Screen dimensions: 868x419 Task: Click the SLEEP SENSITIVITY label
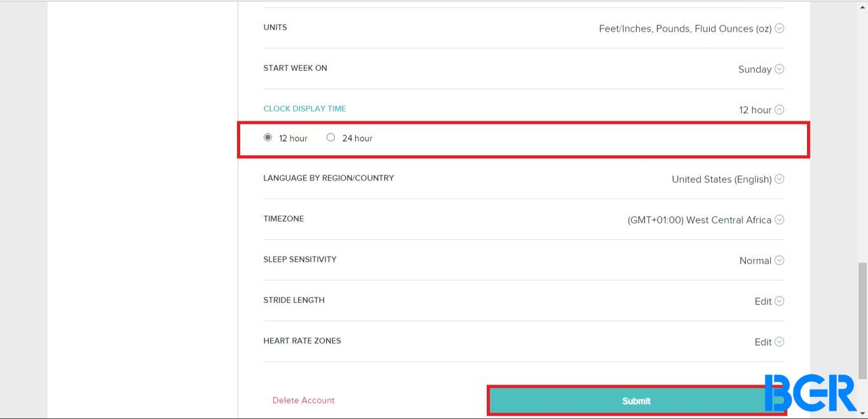point(300,259)
